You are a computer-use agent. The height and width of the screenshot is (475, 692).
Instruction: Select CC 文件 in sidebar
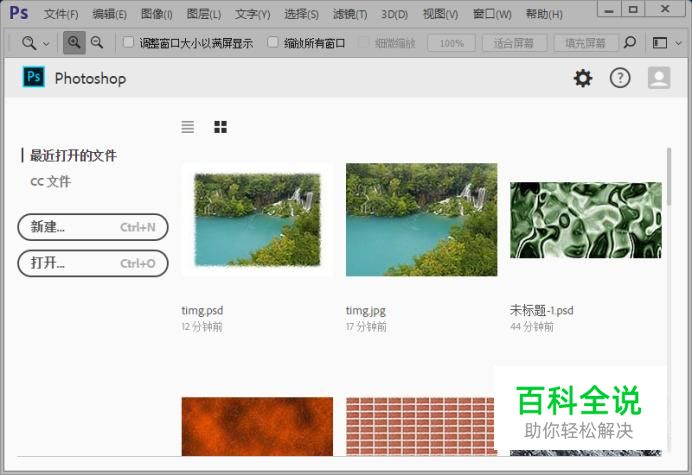pos(51,181)
